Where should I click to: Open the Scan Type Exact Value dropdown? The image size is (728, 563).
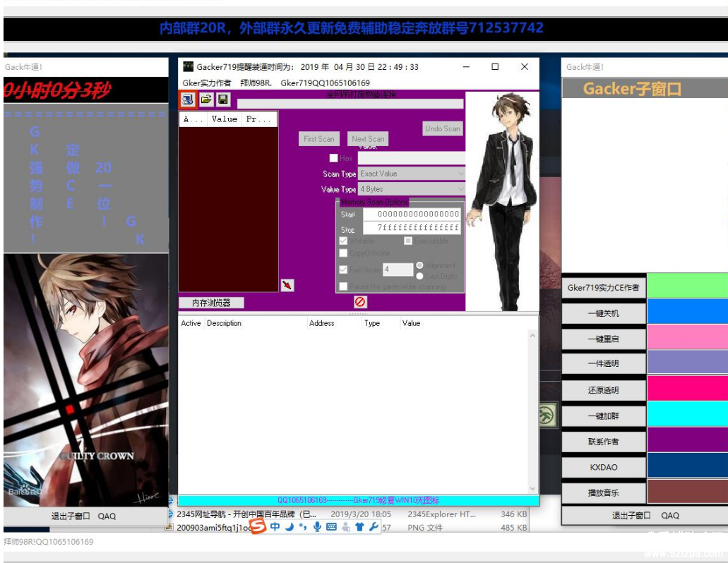(x=412, y=174)
